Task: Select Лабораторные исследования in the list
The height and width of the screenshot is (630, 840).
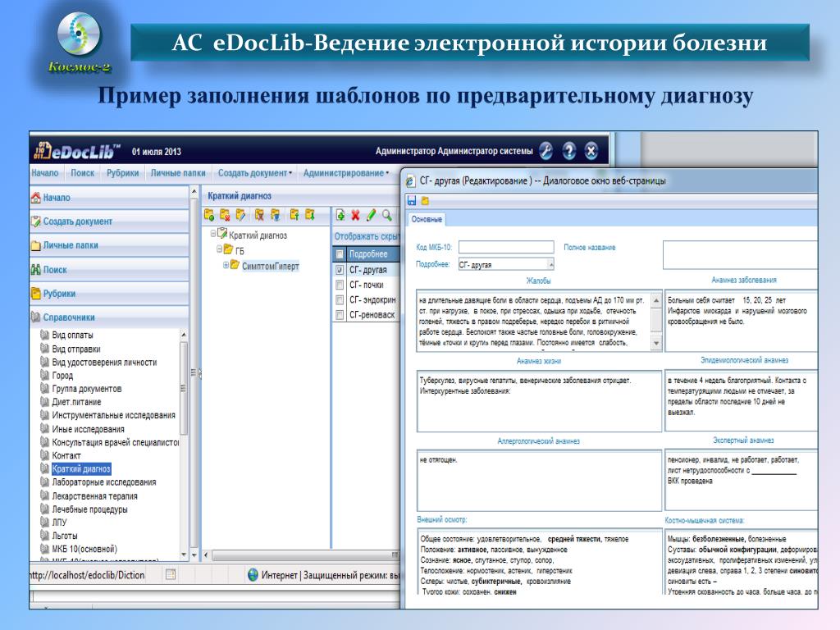Action: tap(104, 482)
